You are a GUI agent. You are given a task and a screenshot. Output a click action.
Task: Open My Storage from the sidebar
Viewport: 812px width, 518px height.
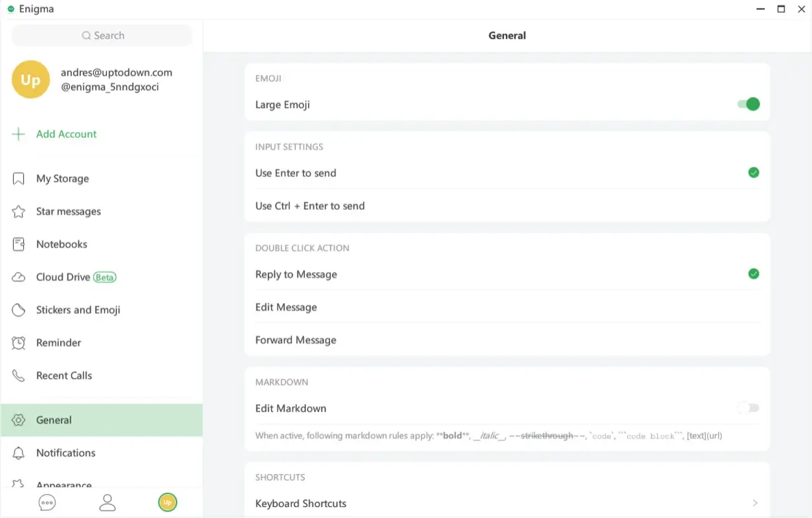62,178
